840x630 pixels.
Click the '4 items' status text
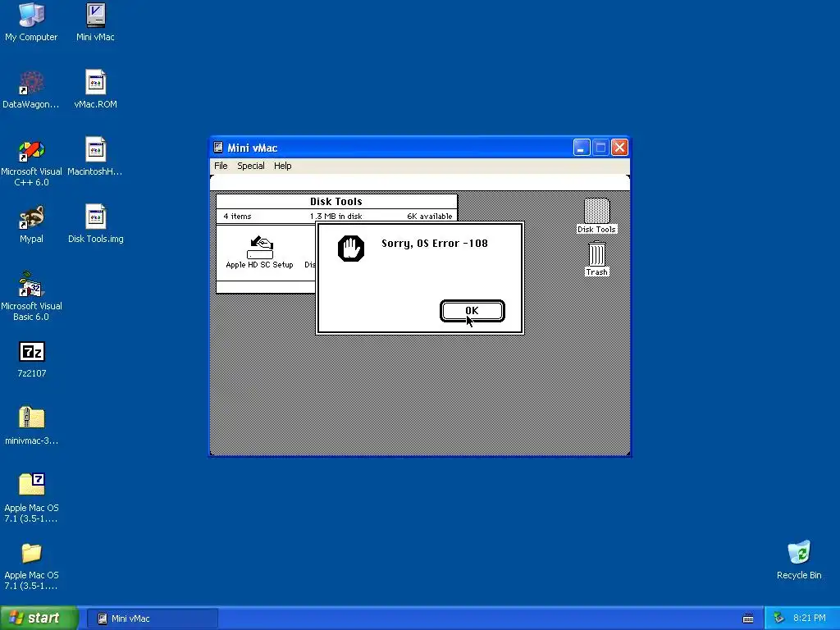237,217
